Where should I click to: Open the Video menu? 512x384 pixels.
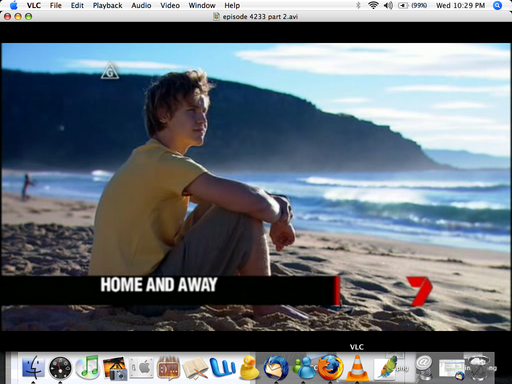coord(170,6)
